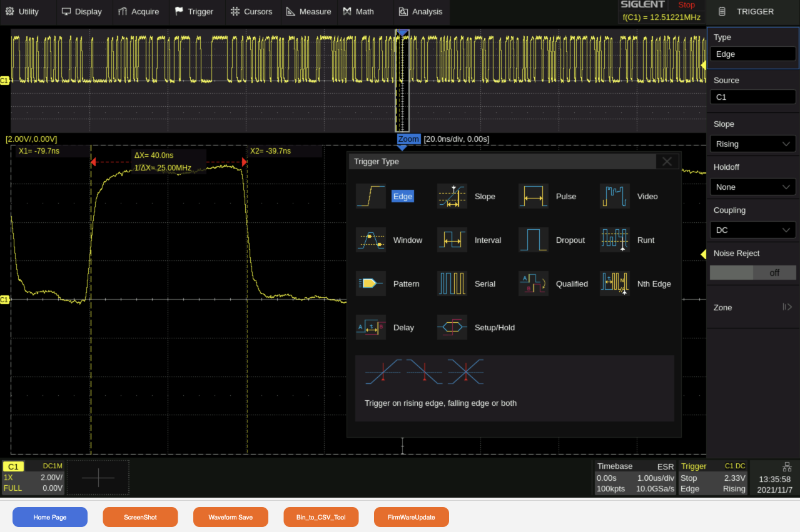The image size is (800, 532).
Task: Open the Measure menu
Action: pyautogui.click(x=309, y=11)
